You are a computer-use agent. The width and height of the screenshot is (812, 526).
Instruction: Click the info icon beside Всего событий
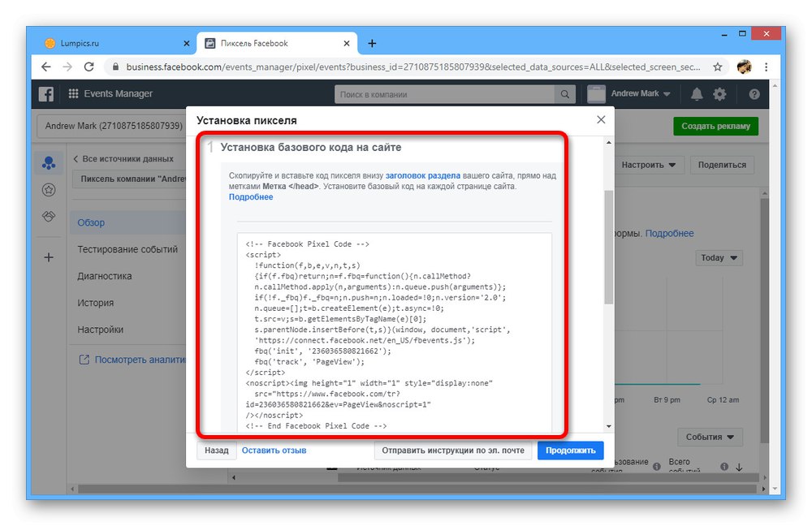pyautogui.click(x=724, y=467)
